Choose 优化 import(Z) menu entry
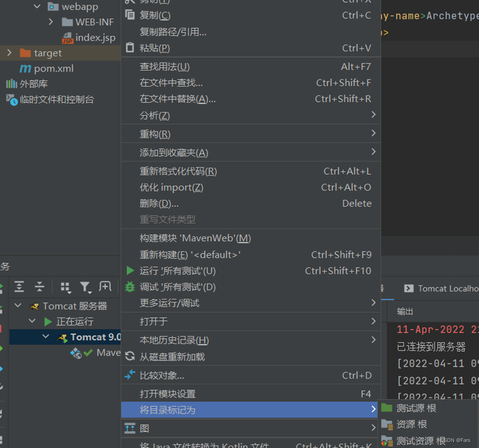Viewport: 479px width, 448px height. [251, 188]
